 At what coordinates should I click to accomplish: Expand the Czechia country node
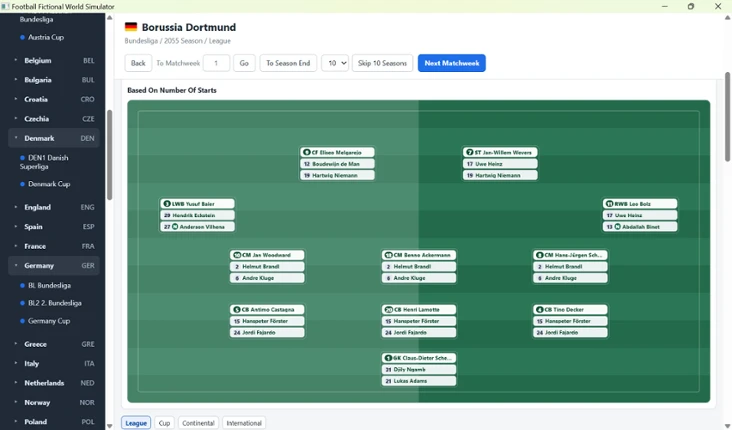(15, 119)
